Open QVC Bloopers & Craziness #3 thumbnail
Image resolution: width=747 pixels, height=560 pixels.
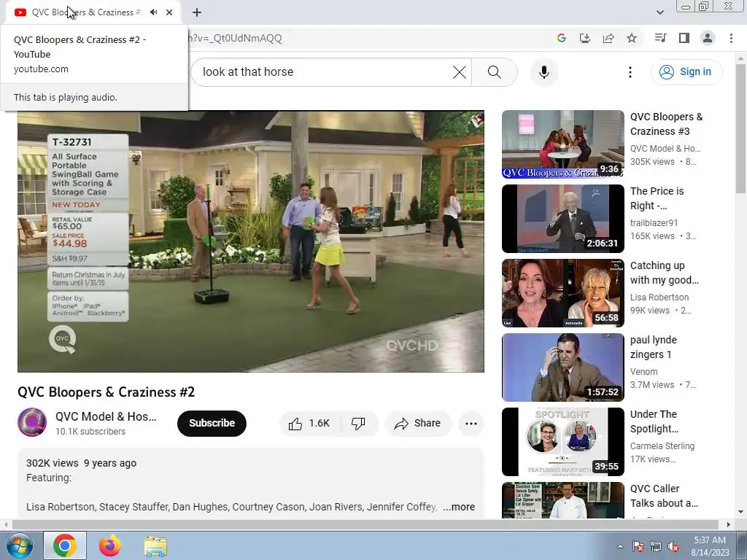click(x=563, y=144)
